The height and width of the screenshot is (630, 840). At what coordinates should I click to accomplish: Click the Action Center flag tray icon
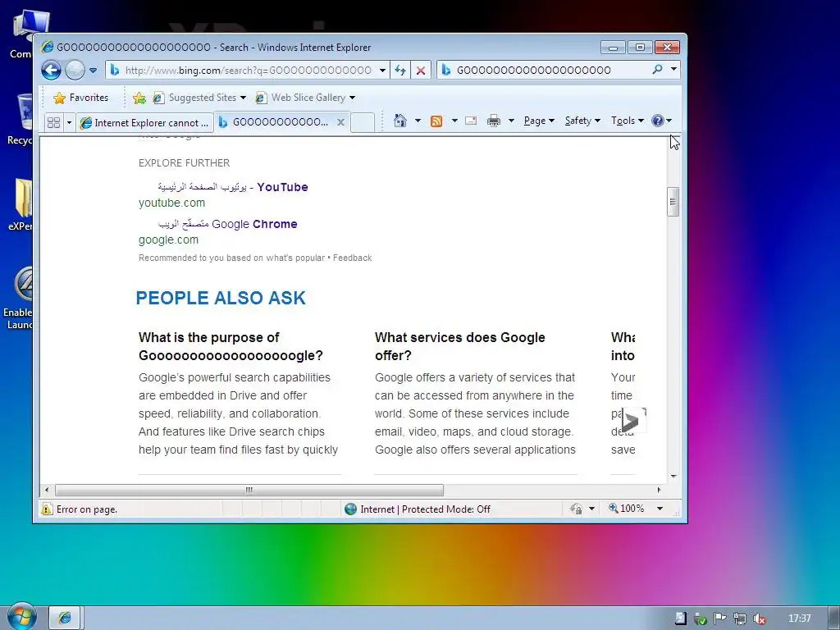(719, 619)
